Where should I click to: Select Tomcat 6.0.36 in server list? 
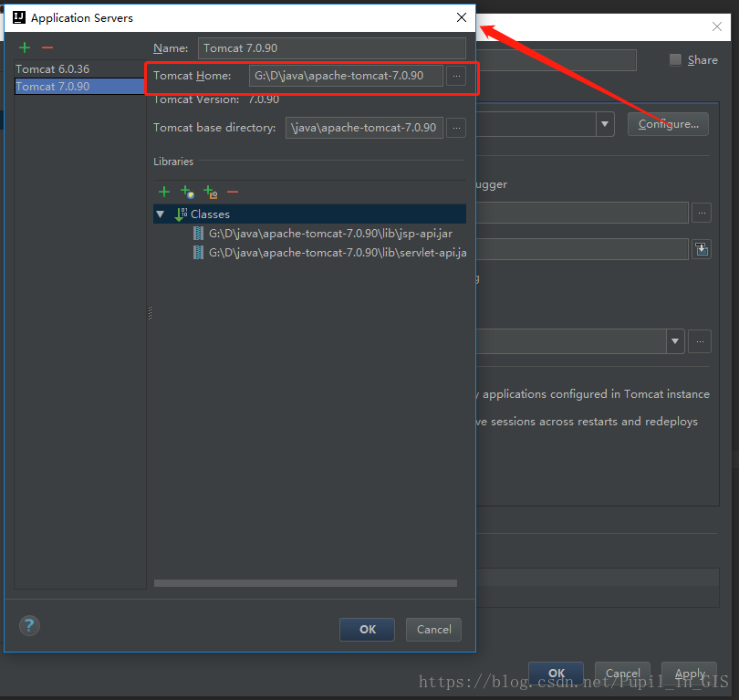pyautogui.click(x=80, y=69)
